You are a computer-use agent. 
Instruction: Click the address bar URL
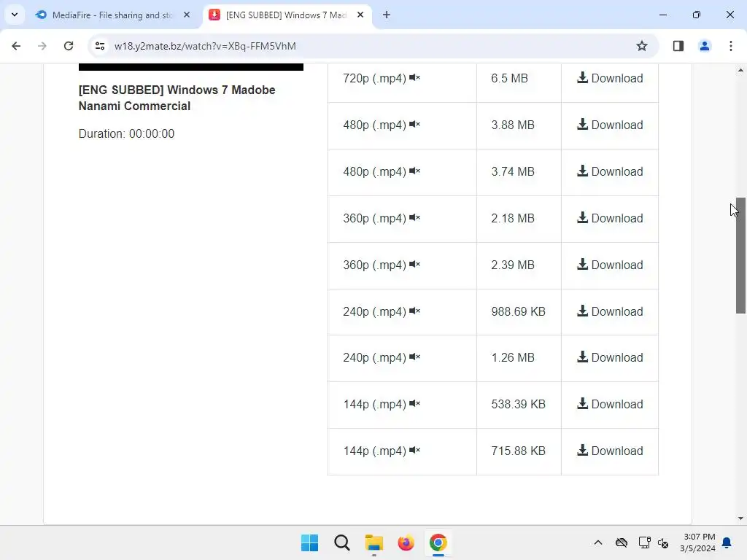205,46
